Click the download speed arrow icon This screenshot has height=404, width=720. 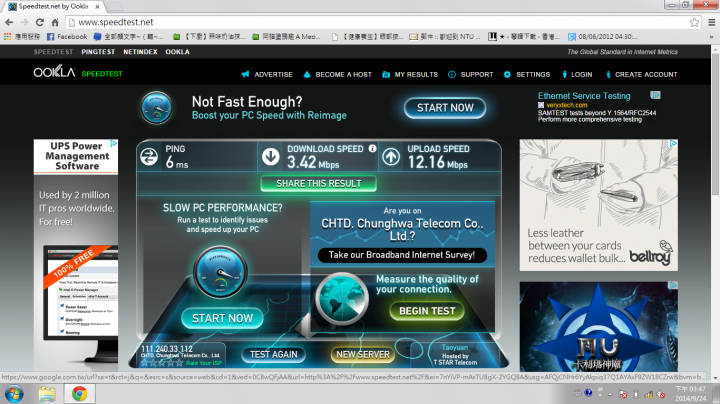pyautogui.click(x=270, y=157)
